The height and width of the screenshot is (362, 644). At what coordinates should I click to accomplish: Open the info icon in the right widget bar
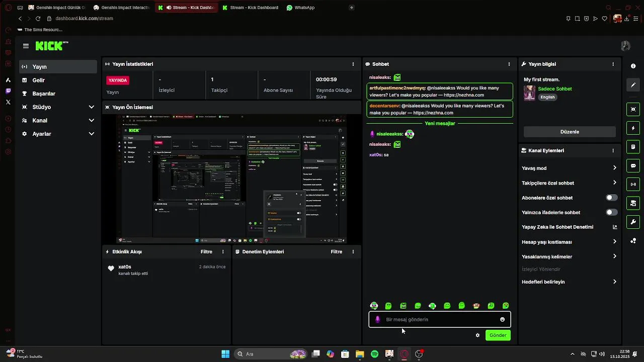[x=633, y=66]
